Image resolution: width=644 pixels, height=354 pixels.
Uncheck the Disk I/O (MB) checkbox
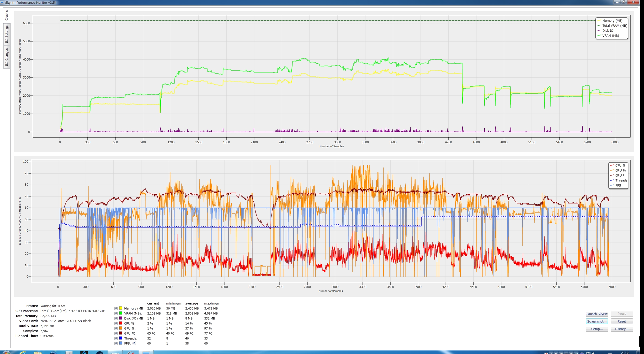pos(116,318)
